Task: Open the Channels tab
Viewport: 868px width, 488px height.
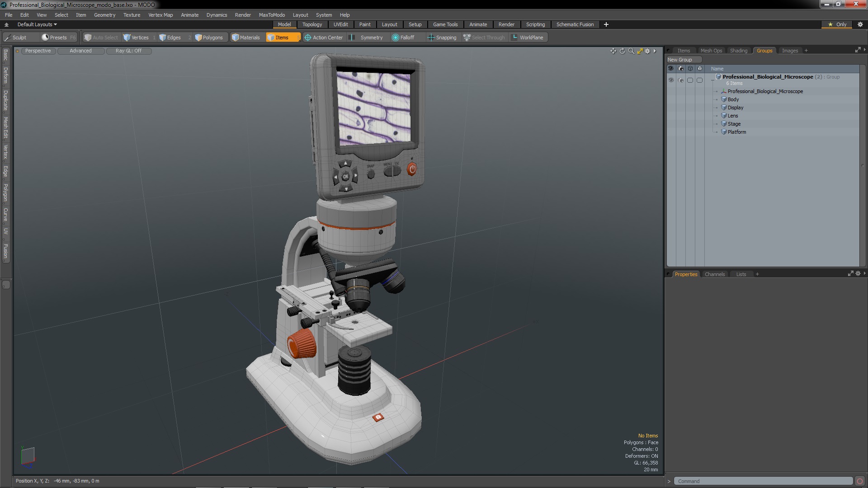Action: click(715, 274)
